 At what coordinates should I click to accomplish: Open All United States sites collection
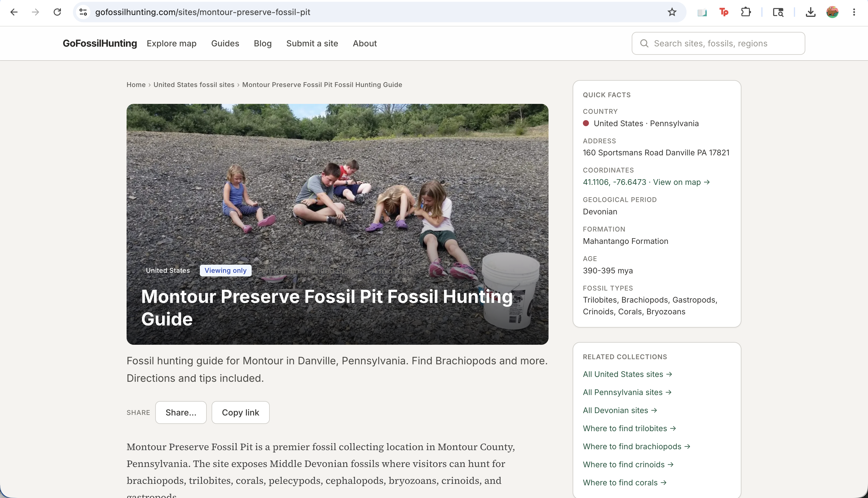coord(627,374)
